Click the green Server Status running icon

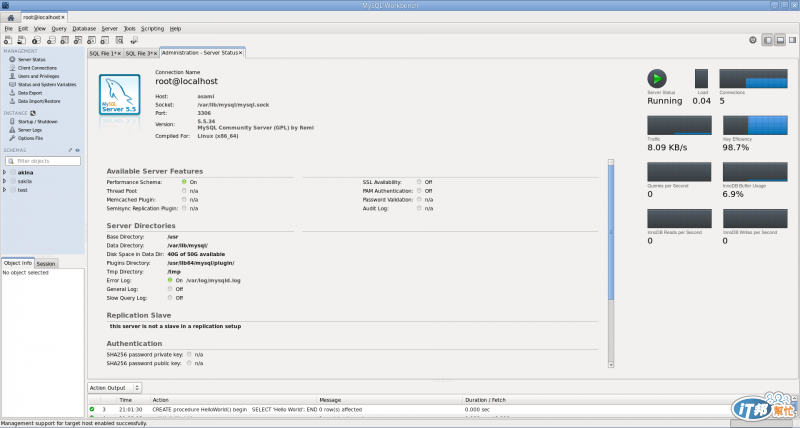657,79
